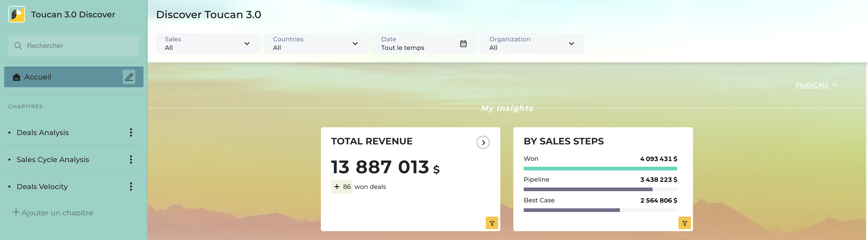
Task: Open the three-dot menu for Deals Velocity
Action: (131, 186)
